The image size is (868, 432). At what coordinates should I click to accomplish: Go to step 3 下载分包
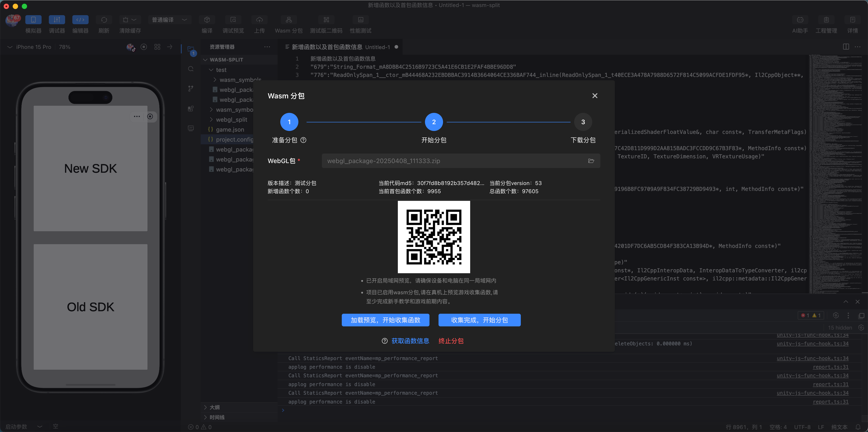583,122
